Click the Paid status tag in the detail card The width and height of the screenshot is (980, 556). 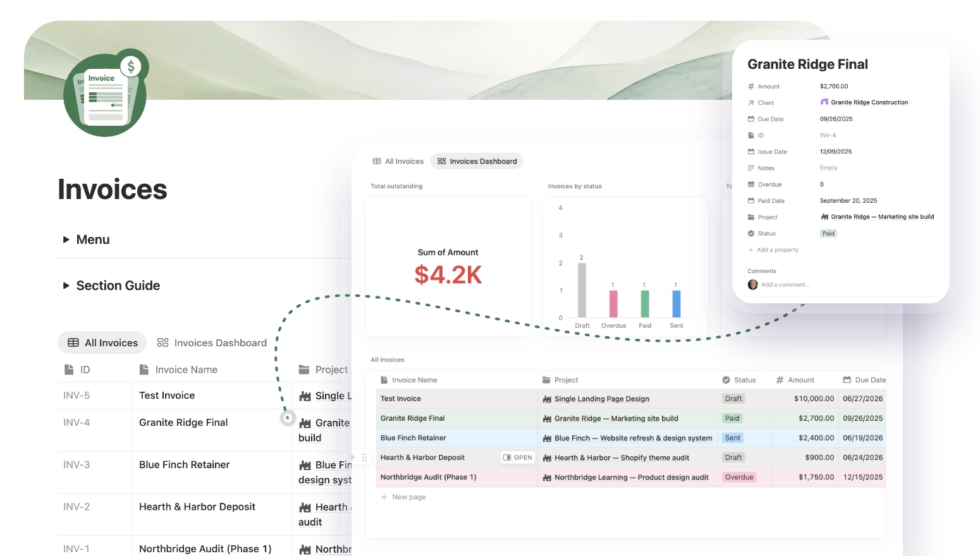[828, 234]
